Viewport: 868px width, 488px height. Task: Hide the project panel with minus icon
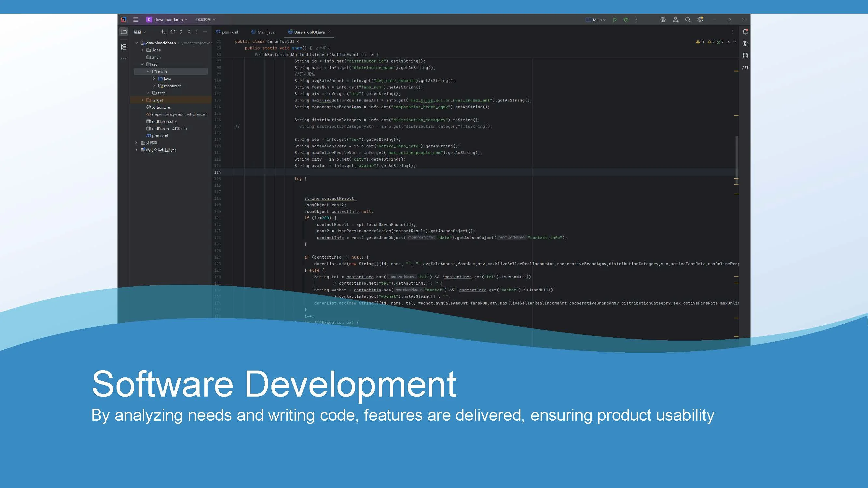[x=205, y=32]
